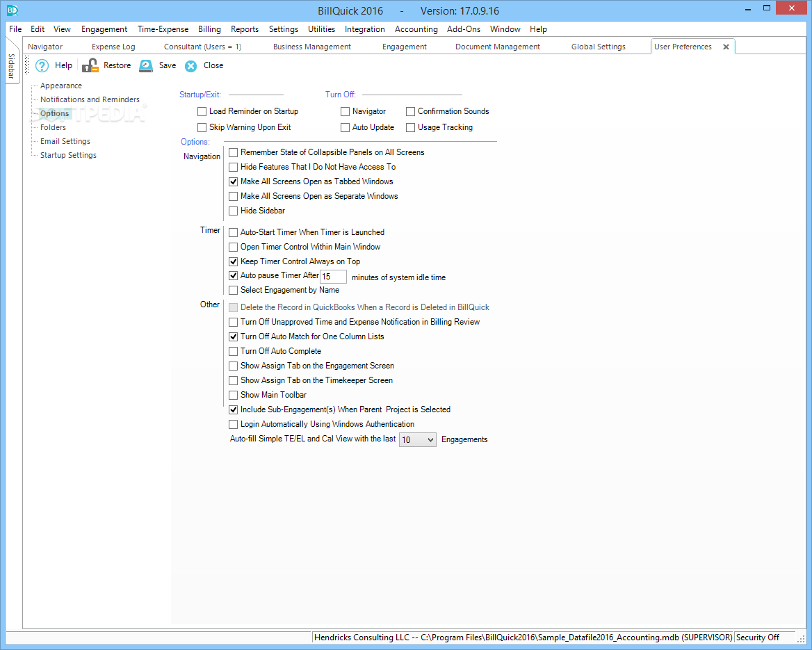Check Login Automatically Using Windows Authentication

234,424
